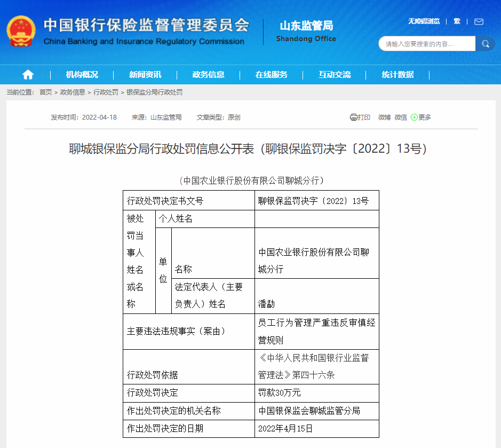
Task: Switch to traditional Chinese with the 繁 toggle
Action: [457, 21]
